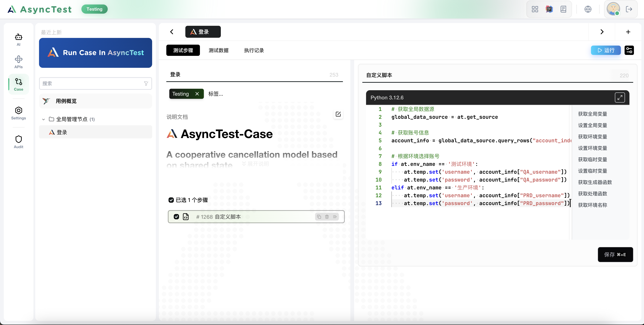This screenshot has width=644, height=325.
Task: Toggle the selected-steps select-all checkbox
Action: point(171,200)
